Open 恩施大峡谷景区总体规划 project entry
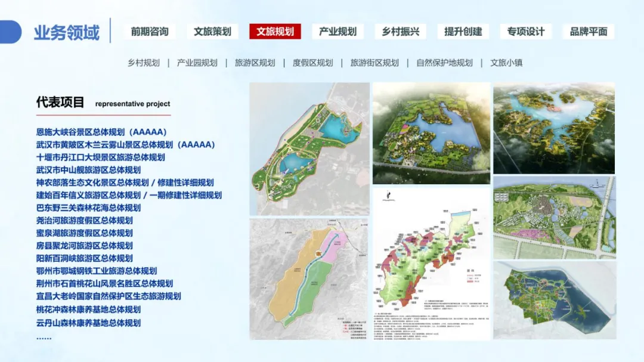 point(101,132)
